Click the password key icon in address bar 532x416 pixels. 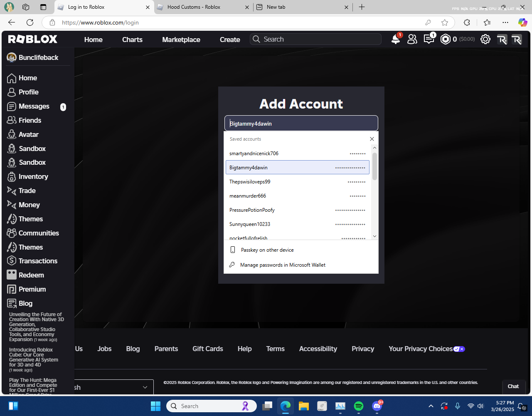tap(428, 22)
